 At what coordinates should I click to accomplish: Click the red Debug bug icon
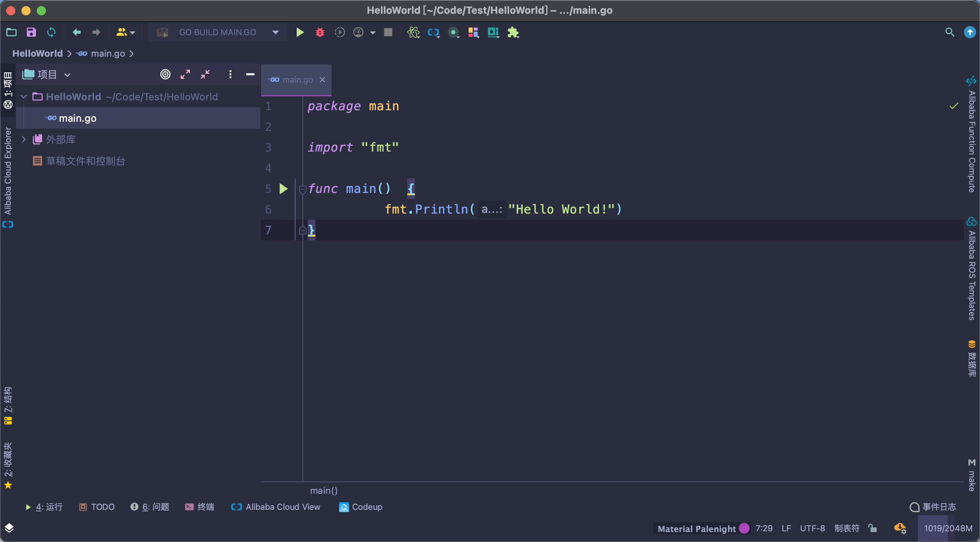[320, 33]
